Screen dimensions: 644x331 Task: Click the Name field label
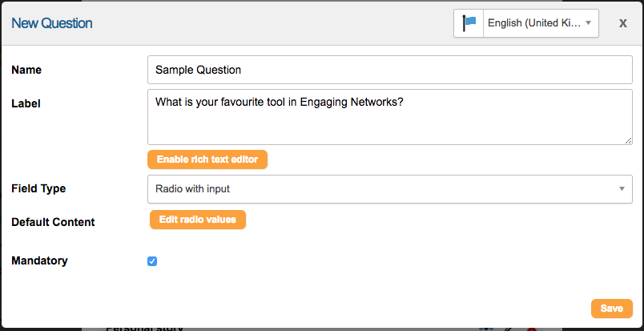pyautogui.click(x=26, y=70)
